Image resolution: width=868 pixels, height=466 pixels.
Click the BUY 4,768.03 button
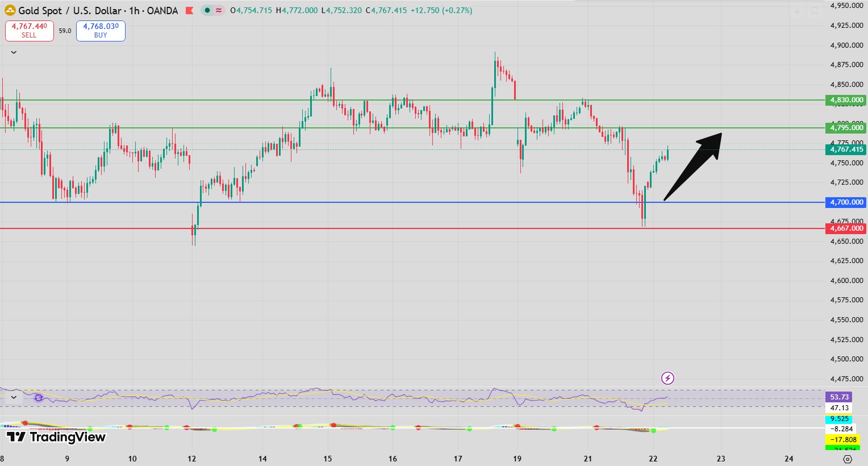click(100, 30)
